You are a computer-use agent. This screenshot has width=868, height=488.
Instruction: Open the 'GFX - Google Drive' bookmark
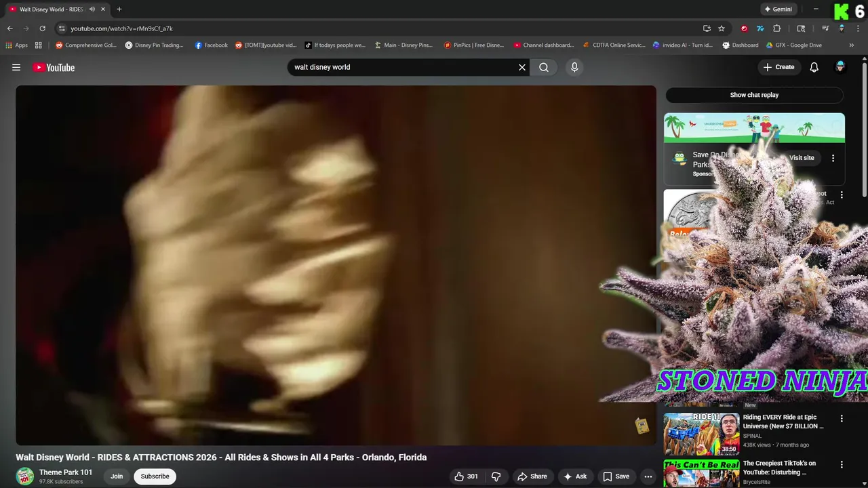pos(794,45)
